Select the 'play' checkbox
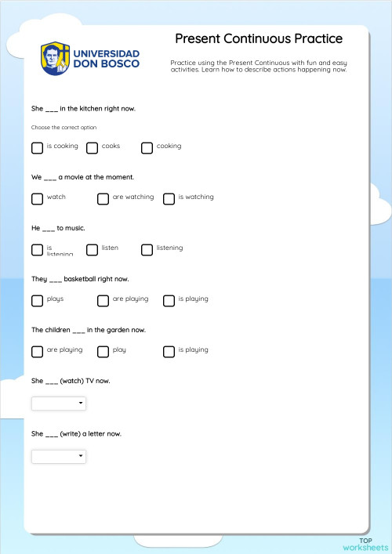Viewport: 392px width, 554px height. [103, 352]
